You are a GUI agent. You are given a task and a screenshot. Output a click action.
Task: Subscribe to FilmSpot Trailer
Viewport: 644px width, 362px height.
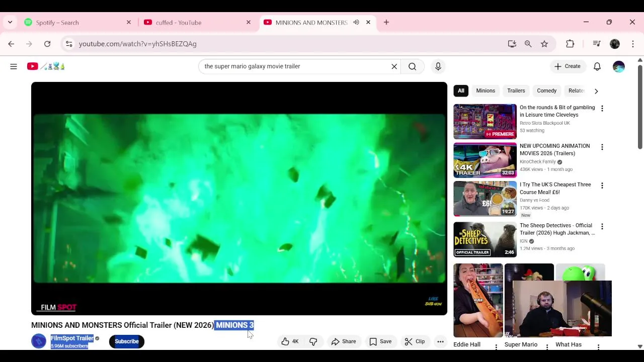tap(127, 341)
